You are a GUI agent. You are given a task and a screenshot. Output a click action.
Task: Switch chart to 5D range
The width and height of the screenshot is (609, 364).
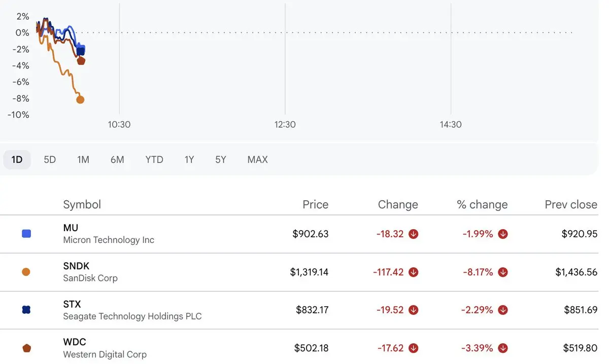[x=50, y=160]
